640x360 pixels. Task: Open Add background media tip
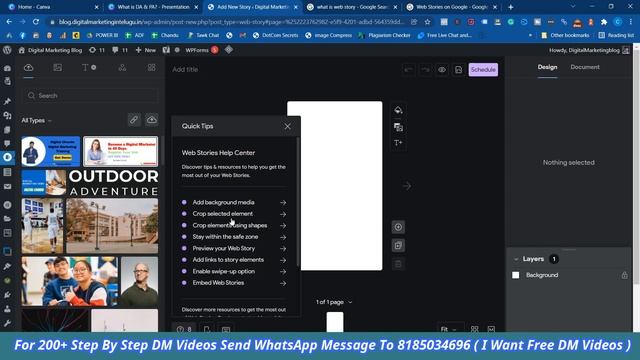coord(234,202)
